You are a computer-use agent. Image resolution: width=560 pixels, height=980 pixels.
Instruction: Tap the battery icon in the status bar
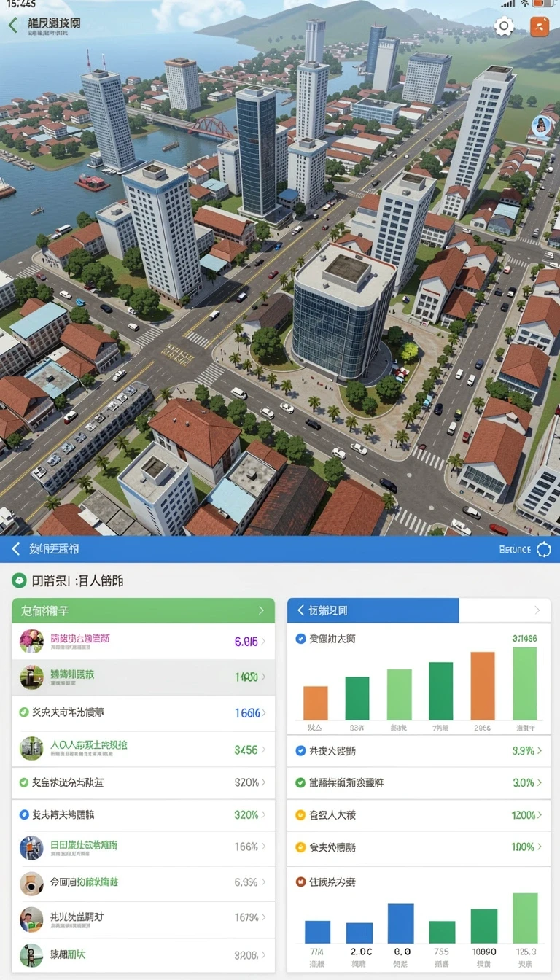542,4
